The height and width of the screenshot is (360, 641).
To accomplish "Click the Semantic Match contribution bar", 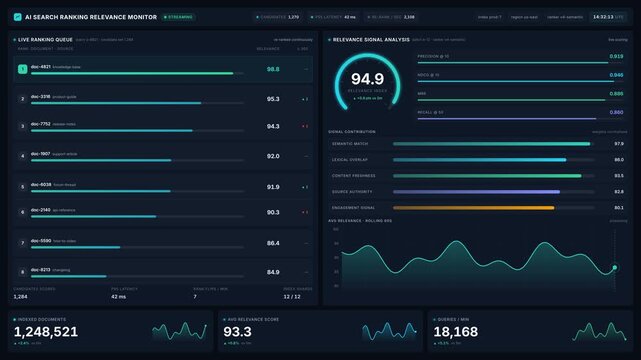I will click(x=493, y=144).
